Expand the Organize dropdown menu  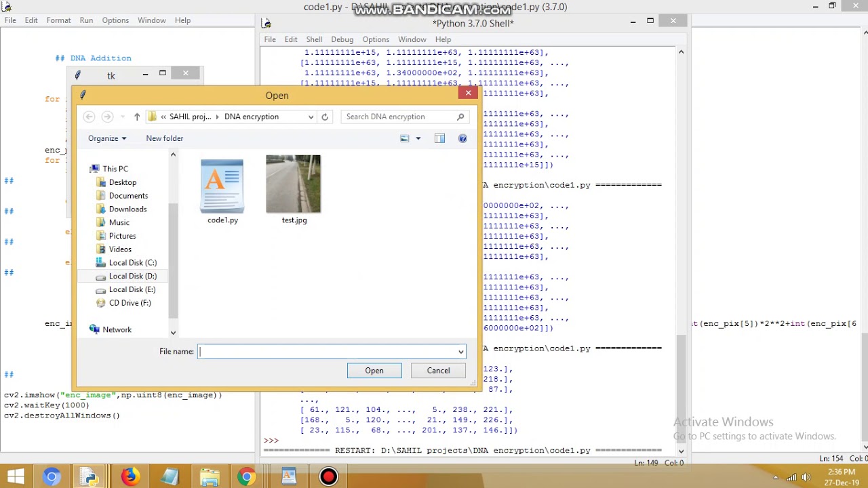click(106, 138)
